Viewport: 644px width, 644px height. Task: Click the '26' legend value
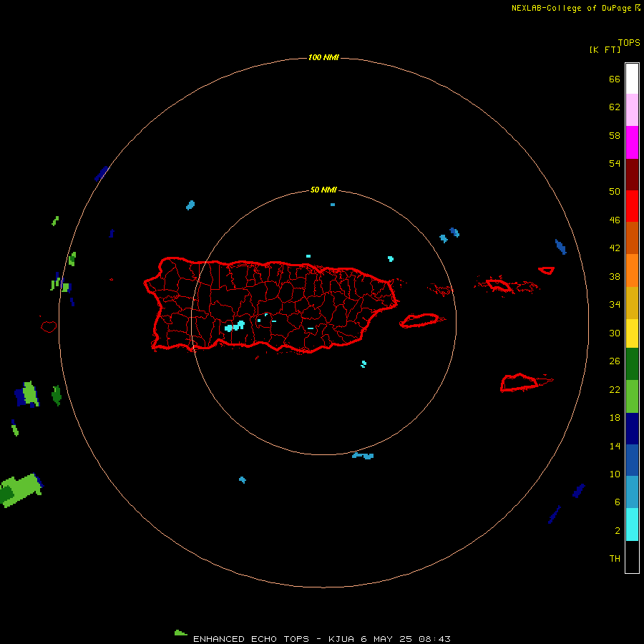pos(615,361)
